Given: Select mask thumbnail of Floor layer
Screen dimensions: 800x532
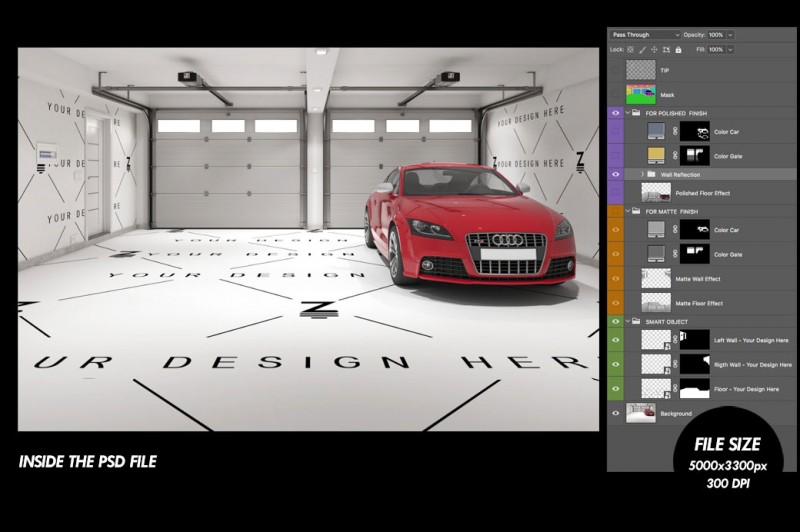Looking at the screenshot, I should tap(695, 389).
